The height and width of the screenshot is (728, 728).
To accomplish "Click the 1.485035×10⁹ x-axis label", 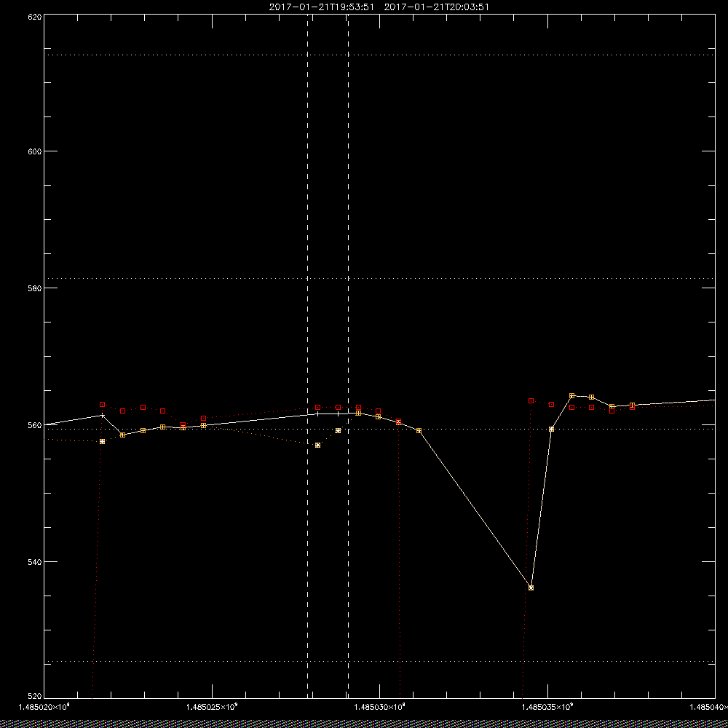I will [x=547, y=707].
